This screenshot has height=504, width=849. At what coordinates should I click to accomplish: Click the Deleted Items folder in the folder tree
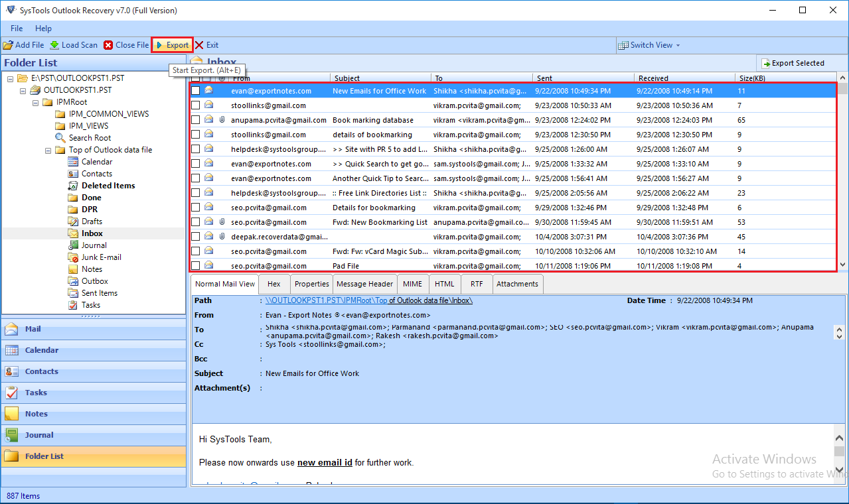point(108,185)
